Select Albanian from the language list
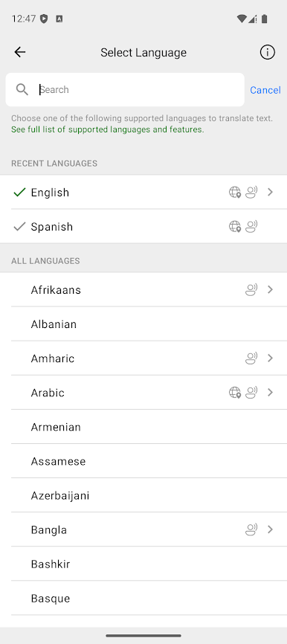287x644 pixels. (143, 324)
